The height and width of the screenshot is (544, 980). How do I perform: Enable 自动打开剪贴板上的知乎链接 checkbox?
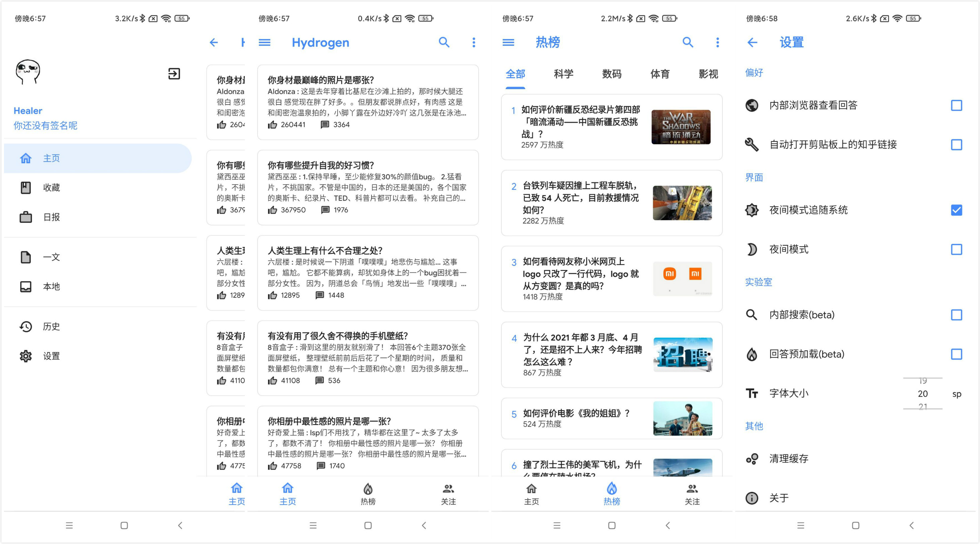(x=957, y=145)
